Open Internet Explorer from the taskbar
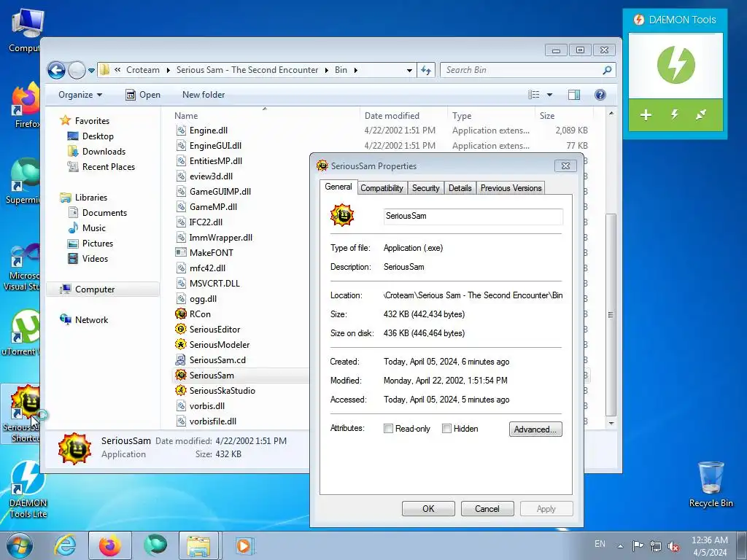Screen dimensions: 747x560 click(65, 545)
